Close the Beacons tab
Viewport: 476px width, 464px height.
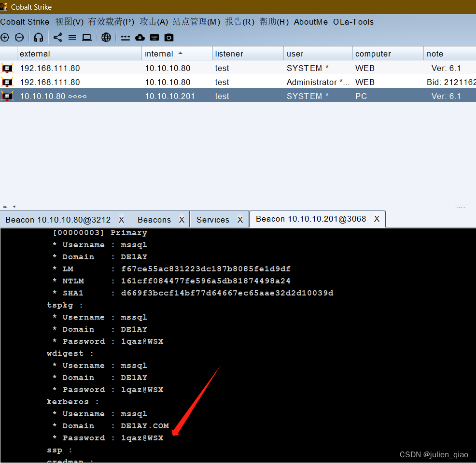(x=182, y=220)
